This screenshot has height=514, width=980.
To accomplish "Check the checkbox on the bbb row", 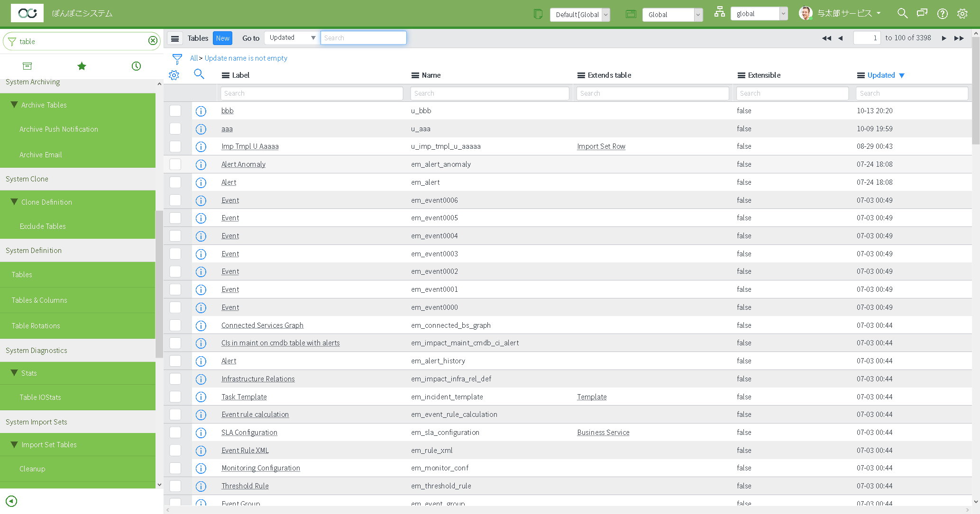I will [175, 111].
